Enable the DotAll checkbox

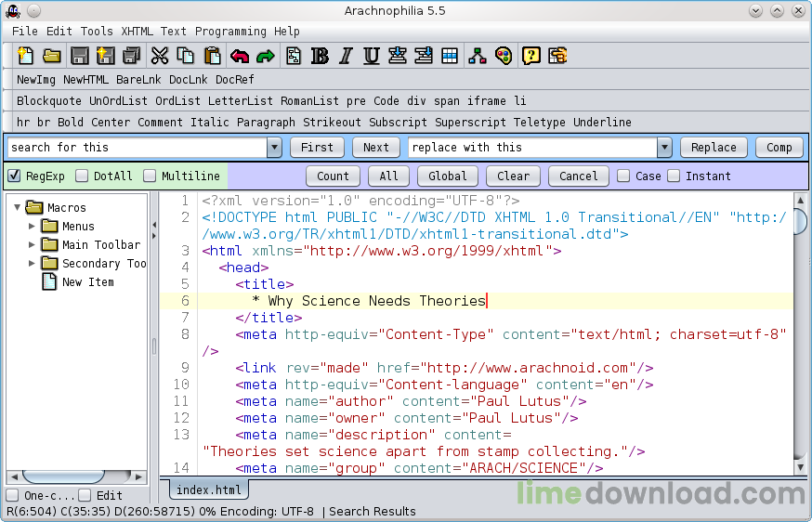(82, 176)
